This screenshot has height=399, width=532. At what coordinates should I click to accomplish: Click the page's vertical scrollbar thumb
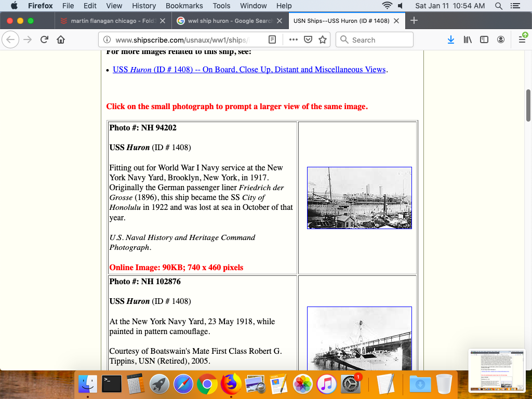[528, 105]
